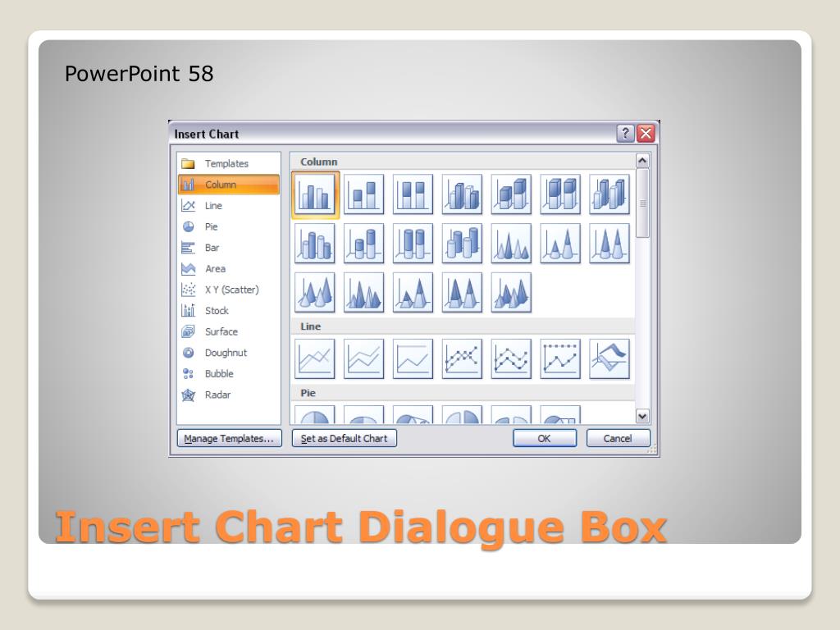
Task: Choose the basic Line chart thumbnail
Action: pos(314,359)
